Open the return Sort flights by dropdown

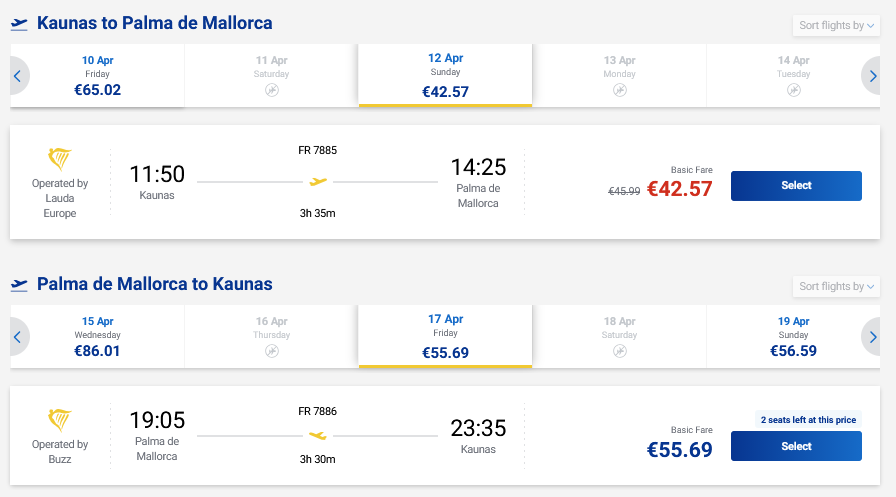click(x=836, y=287)
